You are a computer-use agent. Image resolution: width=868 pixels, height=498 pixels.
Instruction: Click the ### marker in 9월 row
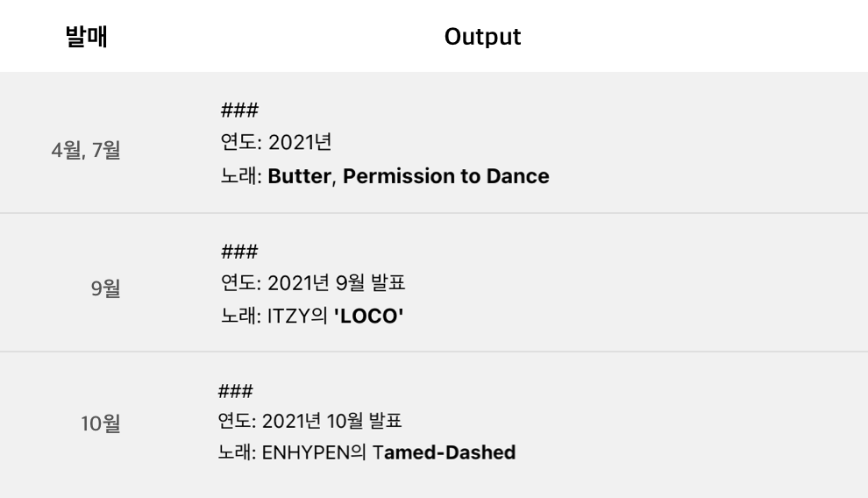click(x=239, y=252)
